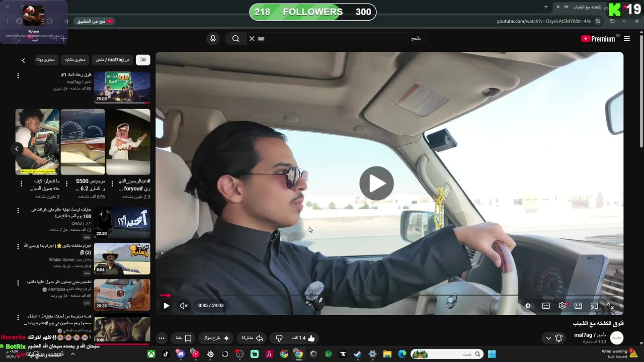This screenshot has width=644, height=362.
Task: Show hidden system tray icons chevron
Action: point(72,354)
